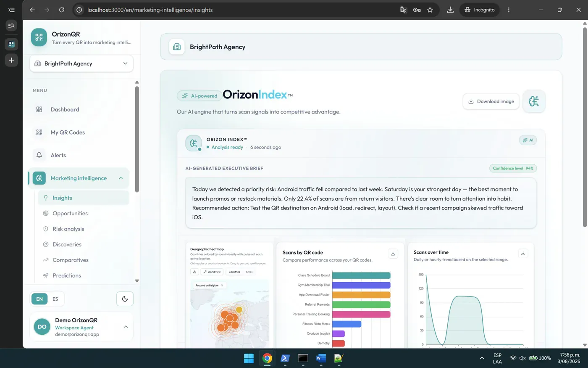Collapse the Marketing intelligence submenu chevron
The image size is (588, 368).
(x=121, y=178)
